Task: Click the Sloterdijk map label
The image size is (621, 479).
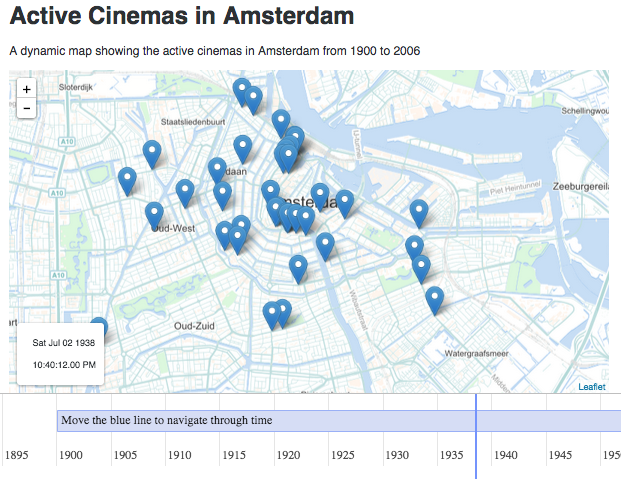Action: click(76, 87)
